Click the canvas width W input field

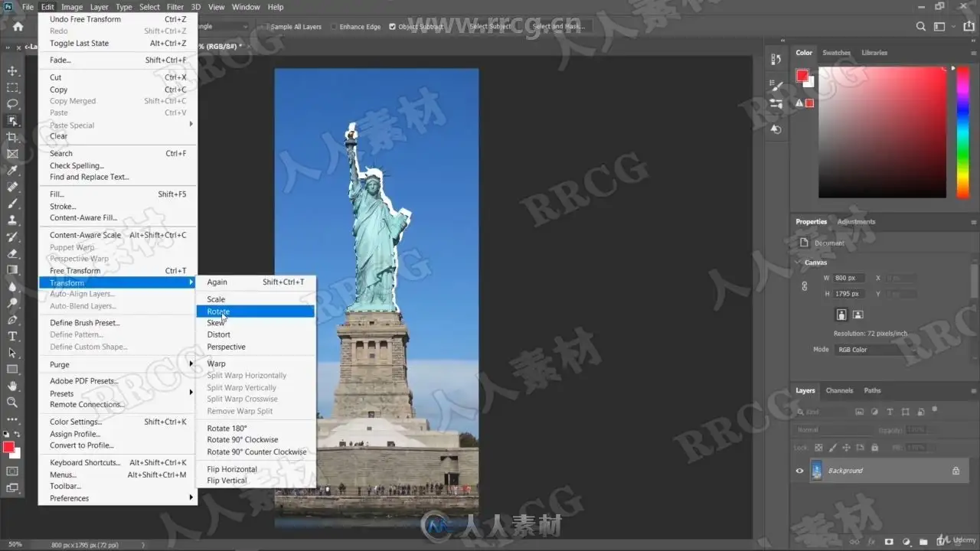848,278
